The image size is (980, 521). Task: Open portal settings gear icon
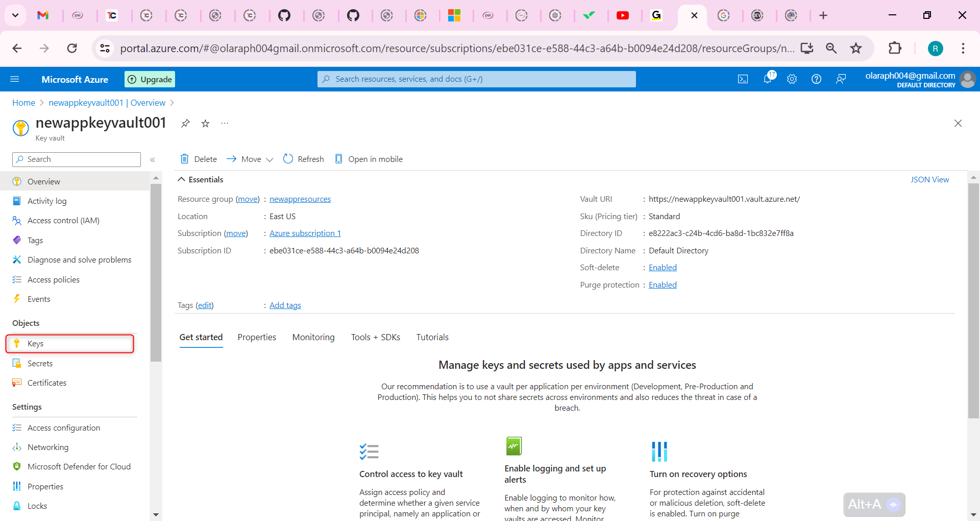pyautogui.click(x=792, y=79)
